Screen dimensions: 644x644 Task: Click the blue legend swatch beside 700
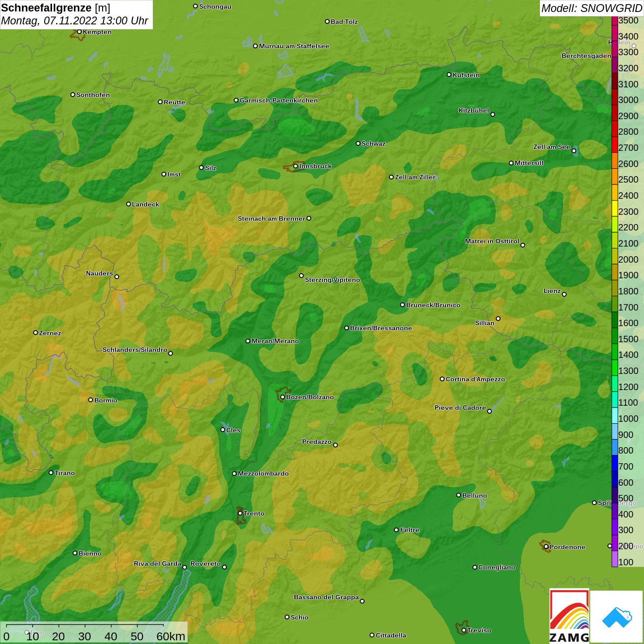coord(615,463)
